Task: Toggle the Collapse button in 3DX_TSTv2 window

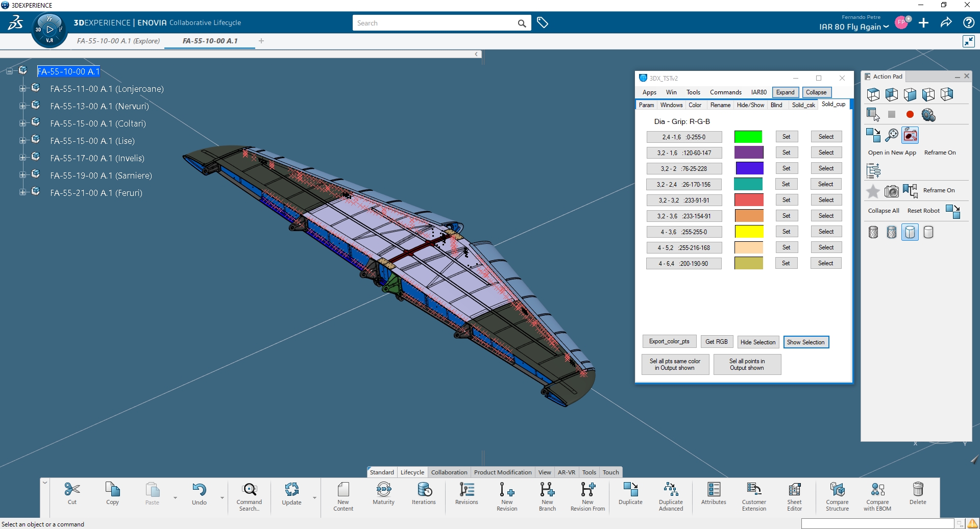Action: 816,92
